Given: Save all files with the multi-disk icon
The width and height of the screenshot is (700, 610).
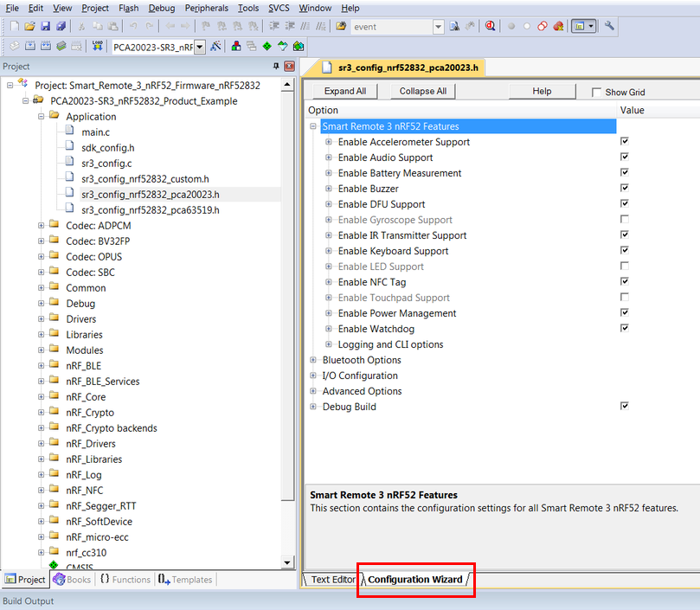Looking at the screenshot, I should (61, 26).
